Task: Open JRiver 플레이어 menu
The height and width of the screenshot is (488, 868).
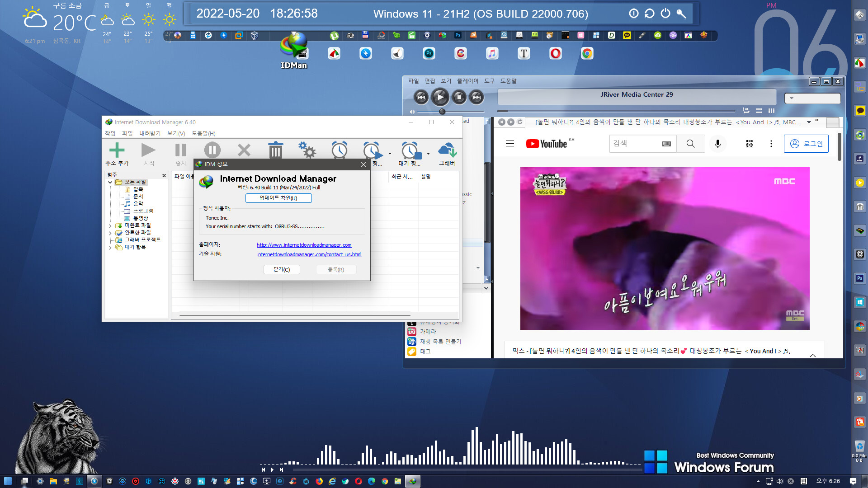Action: (x=467, y=81)
